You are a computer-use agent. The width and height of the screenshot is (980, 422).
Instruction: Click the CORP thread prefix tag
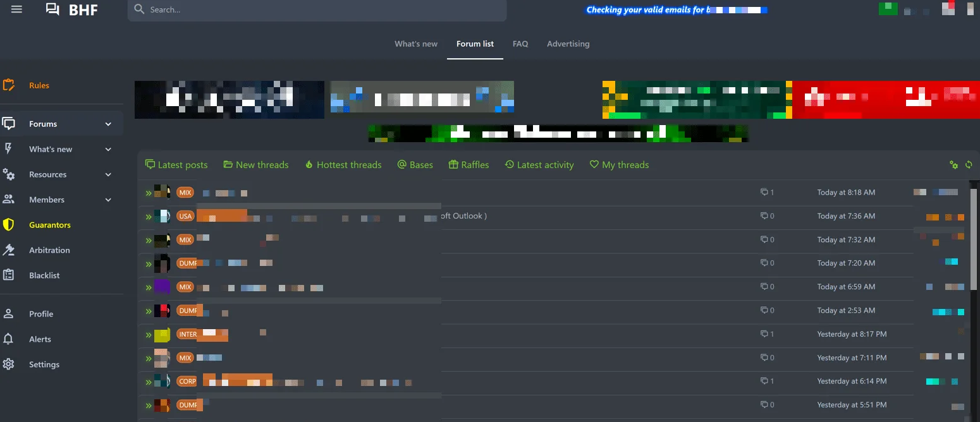[x=187, y=382]
